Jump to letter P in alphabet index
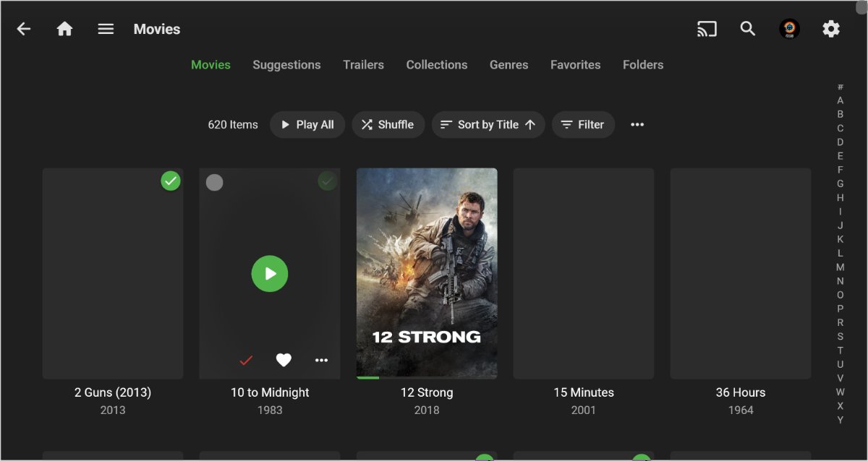 tap(840, 309)
